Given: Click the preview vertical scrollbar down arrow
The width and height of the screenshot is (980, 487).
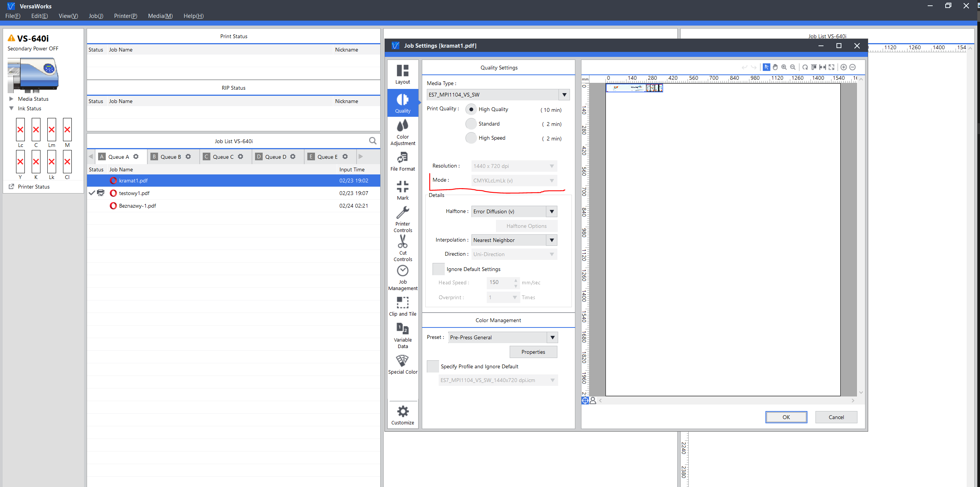Looking at the screenshot, I should click(x=861, y=392).
